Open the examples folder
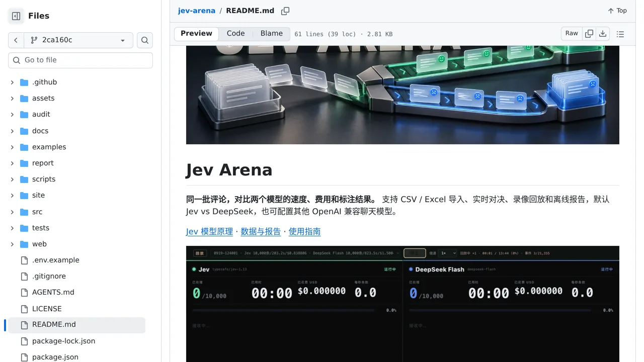 tap(49, 147)
